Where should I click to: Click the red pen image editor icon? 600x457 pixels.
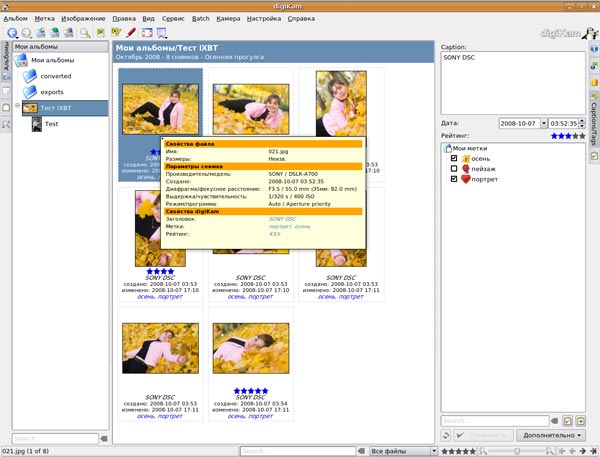131,33
